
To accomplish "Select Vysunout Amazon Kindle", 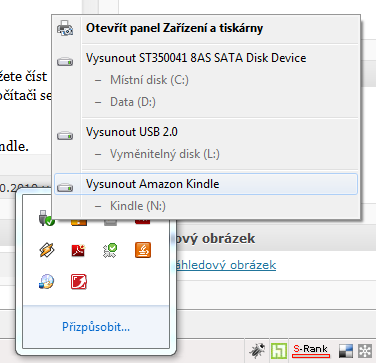I will pyautogui.click(x=206, y=184).
